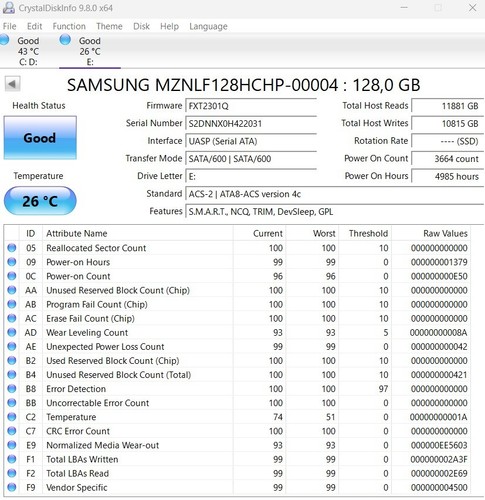Viewport: 485px width, 500px height.
Task: Click the Threshold column header
Action: tap(365, 233)
